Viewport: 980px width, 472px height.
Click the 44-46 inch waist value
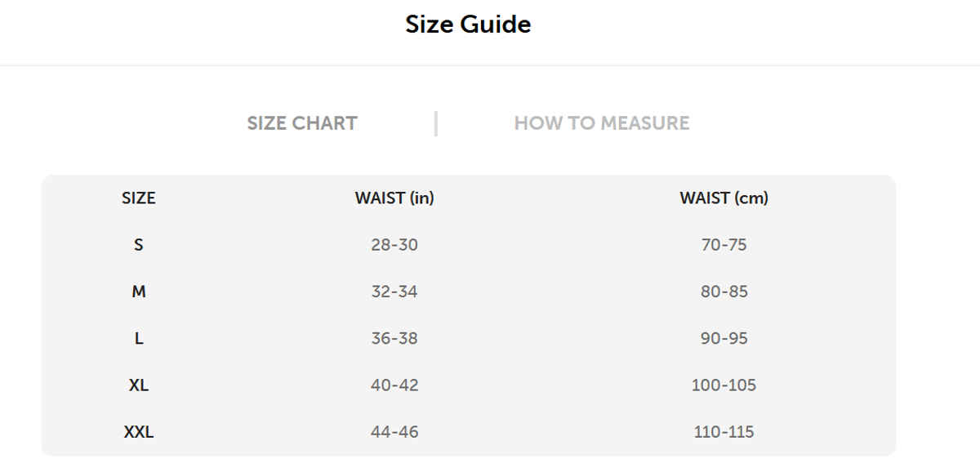[x=394, y=432]
